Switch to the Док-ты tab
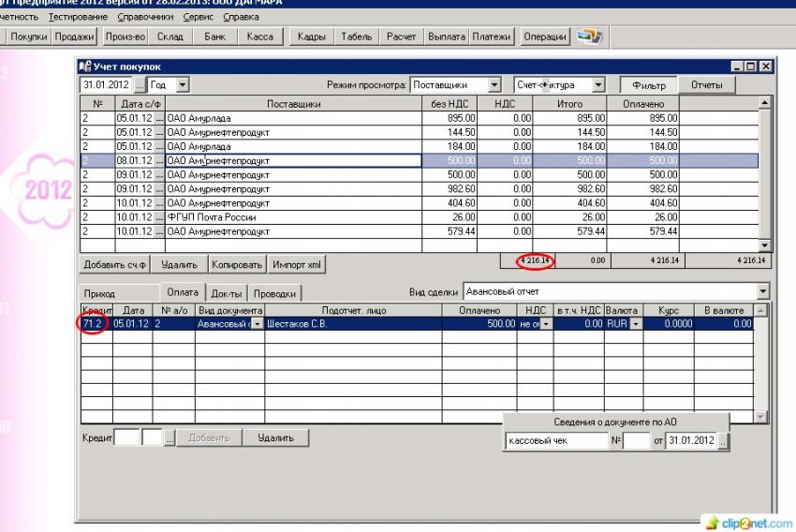Screen dimensions: 796x532 (227, 293)
